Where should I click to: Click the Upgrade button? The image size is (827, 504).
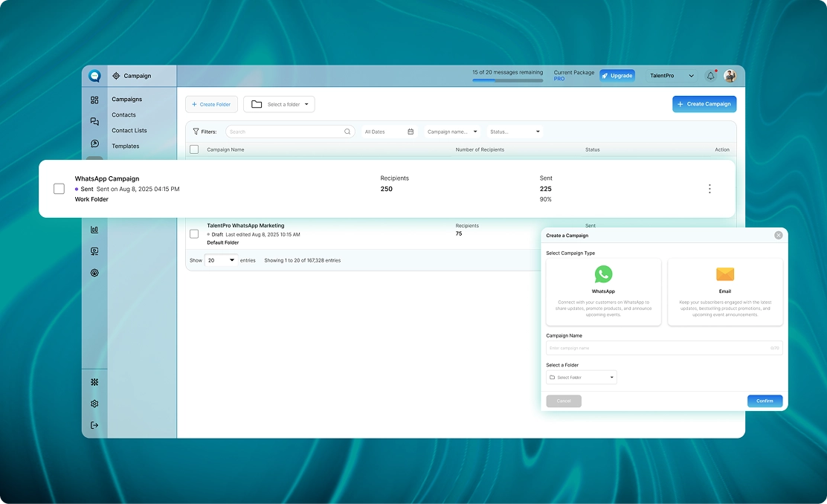coord(617,76)
